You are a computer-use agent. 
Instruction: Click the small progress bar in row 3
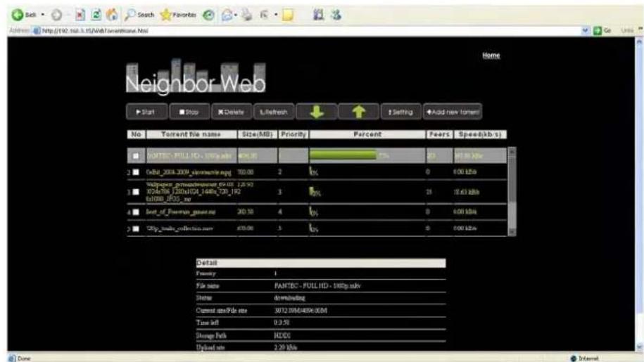point(312,191)
